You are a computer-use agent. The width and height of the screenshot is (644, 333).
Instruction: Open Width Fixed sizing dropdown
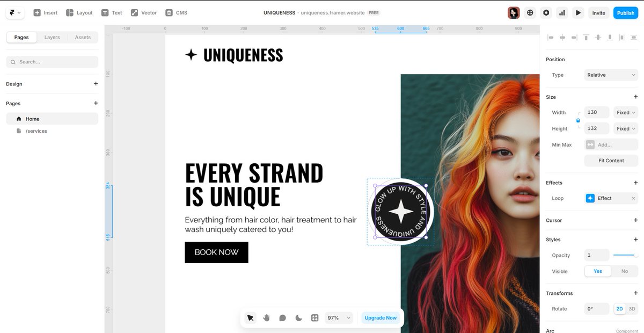626,112
